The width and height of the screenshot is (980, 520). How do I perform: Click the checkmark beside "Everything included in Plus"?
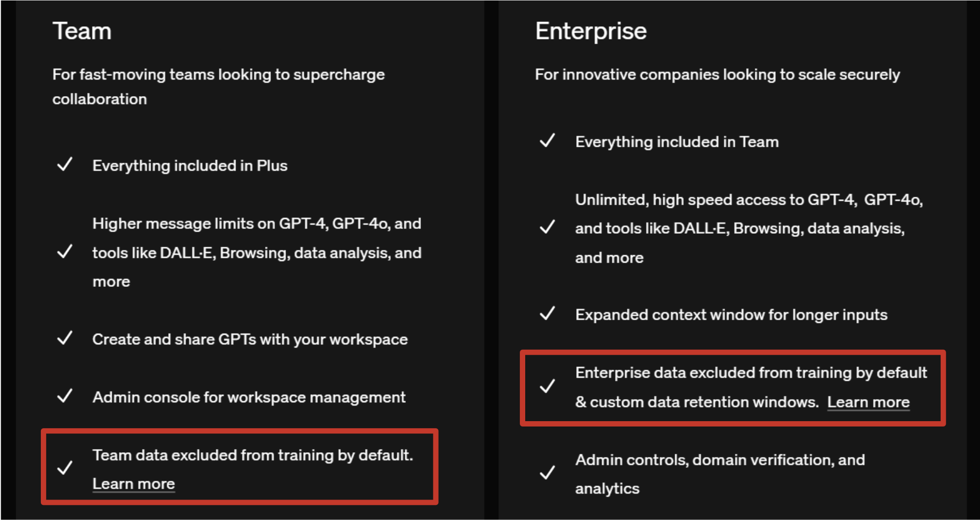[x=65, y=164]
